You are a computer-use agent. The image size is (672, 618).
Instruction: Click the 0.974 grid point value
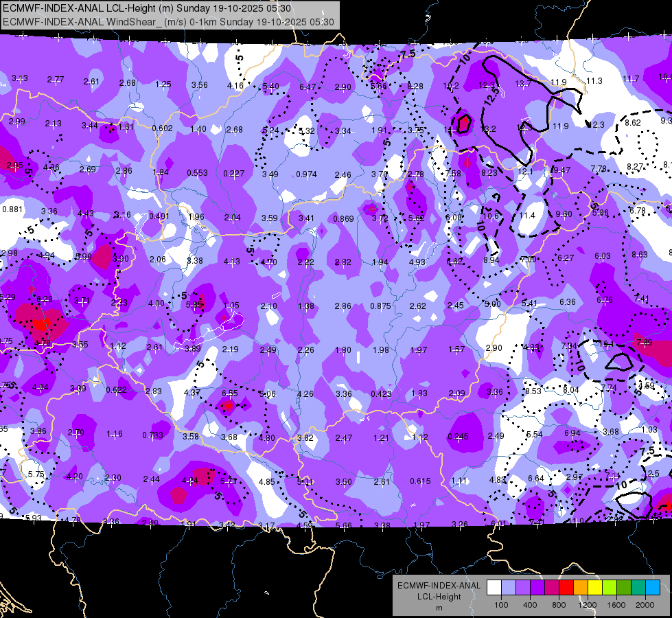[x=306, y=174]
